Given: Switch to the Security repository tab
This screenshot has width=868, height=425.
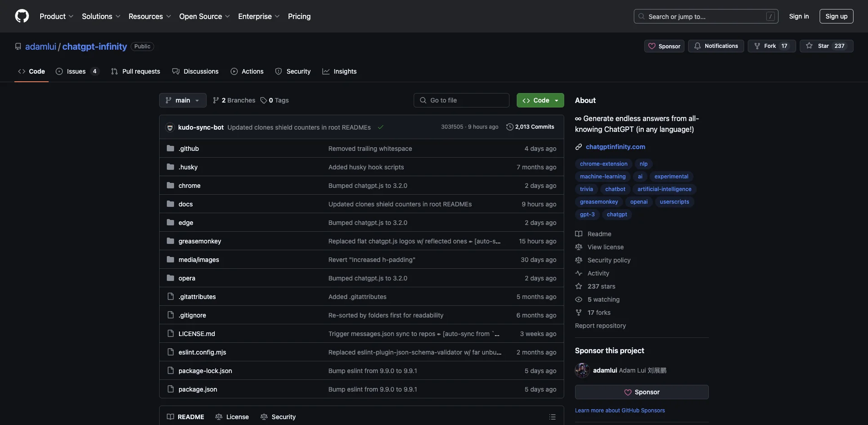Looking at the screenshot, I should pyautogui.click(x=293, y=71).
